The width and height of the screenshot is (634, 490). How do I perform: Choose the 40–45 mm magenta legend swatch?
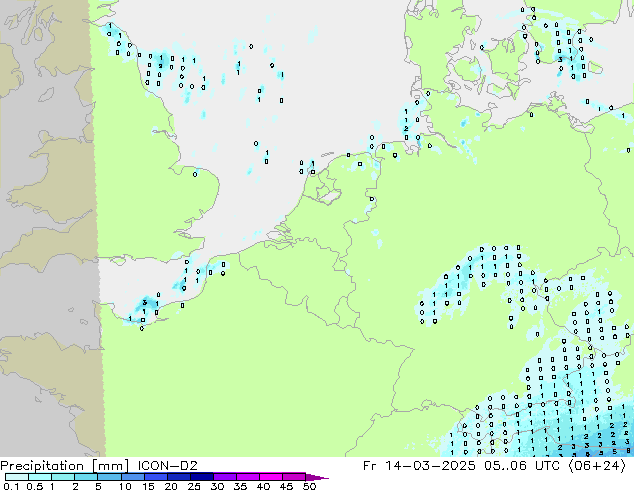coord(271,477)
